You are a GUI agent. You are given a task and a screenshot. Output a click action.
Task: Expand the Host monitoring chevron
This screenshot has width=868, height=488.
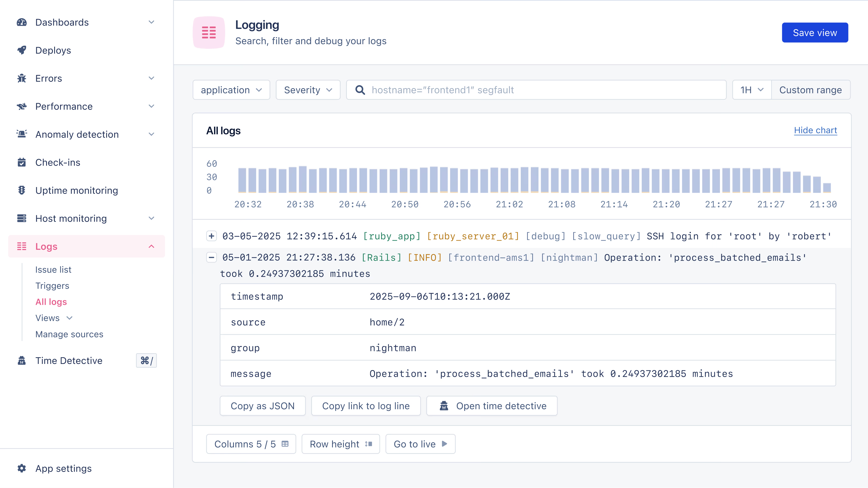[152, 218]
